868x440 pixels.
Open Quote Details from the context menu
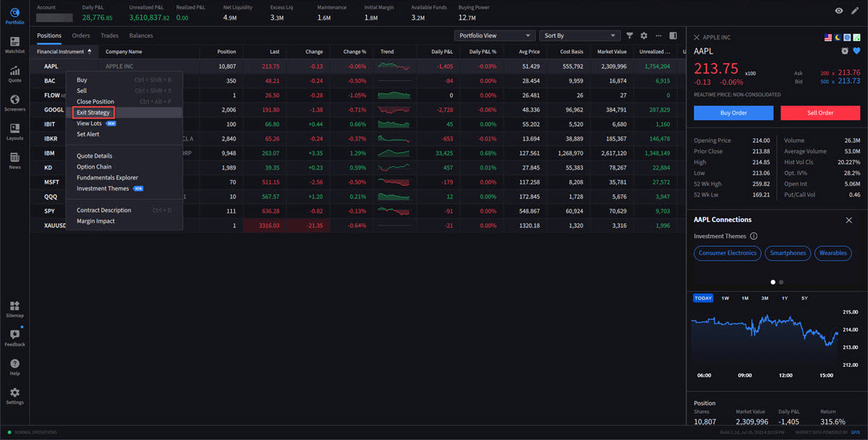[x=124, y=156]
